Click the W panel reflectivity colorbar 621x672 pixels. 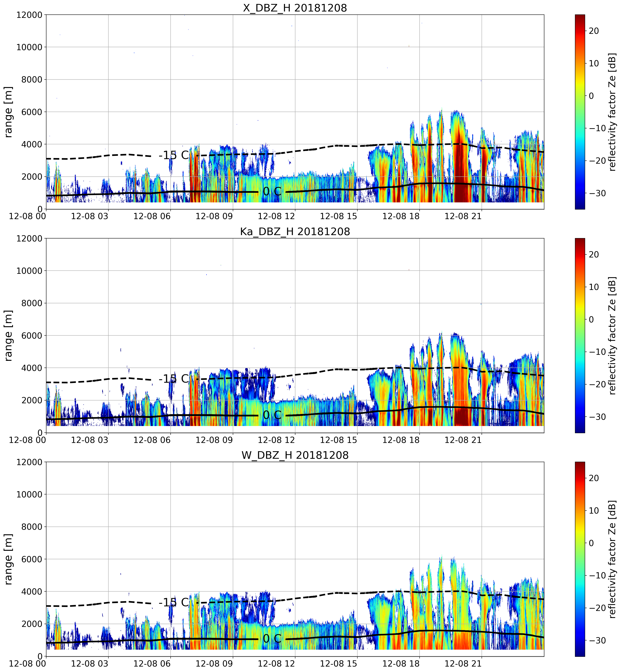[580, 559]
